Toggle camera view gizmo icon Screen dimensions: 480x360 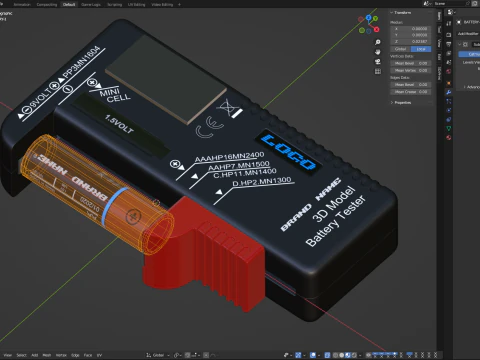tap(378, 62)
